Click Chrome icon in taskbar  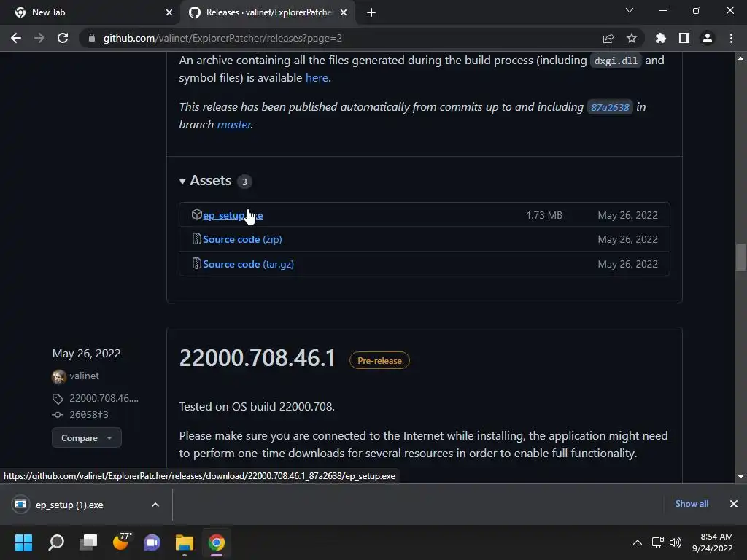216,542
